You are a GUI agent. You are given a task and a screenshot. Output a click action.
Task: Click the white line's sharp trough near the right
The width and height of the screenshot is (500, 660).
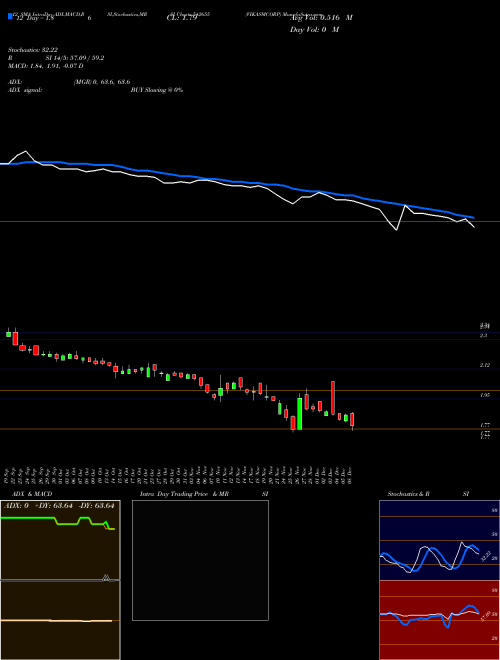point(396,229)
